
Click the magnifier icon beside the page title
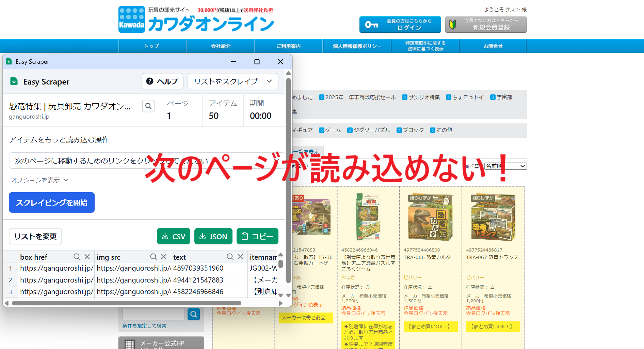(148, 106)
